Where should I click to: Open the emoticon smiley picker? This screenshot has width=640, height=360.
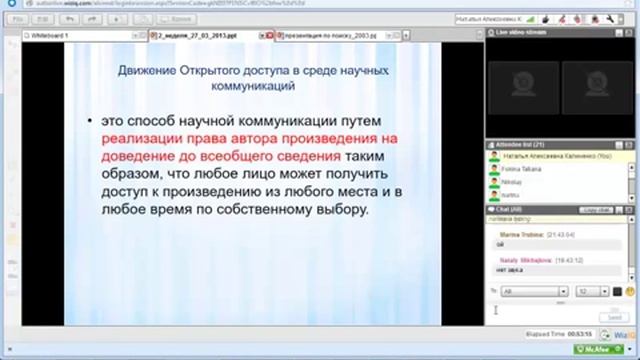(x=630, y=291)
